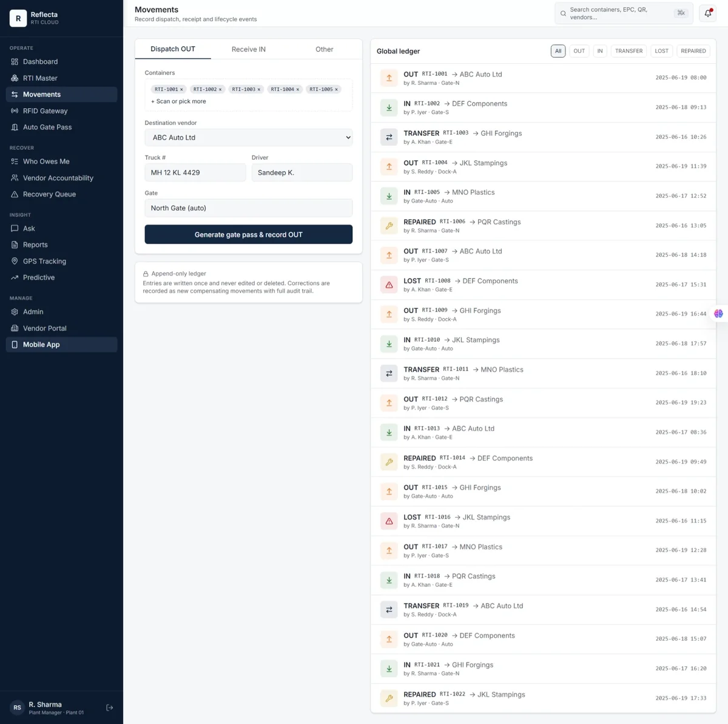728x724 pixels.
Task: Click Scan or pick more link
Action: pos(178,101)
